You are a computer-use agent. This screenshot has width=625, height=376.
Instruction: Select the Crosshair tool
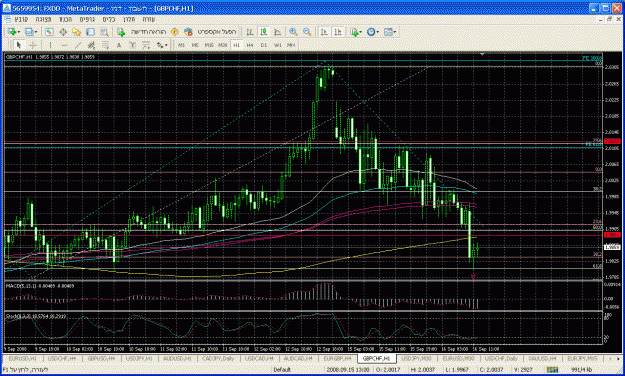point(33,45)
